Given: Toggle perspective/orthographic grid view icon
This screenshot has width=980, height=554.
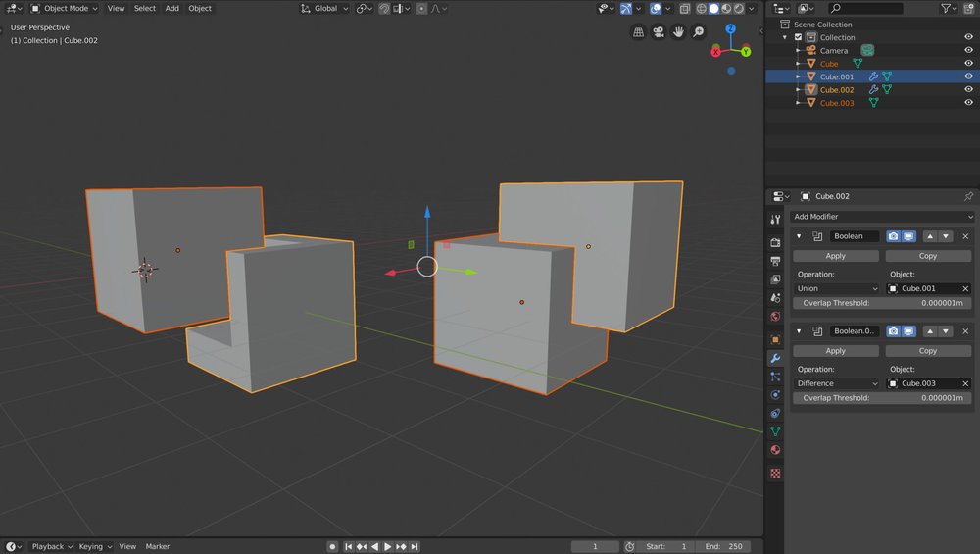Looking at the screenshot, I should [639, 32].
